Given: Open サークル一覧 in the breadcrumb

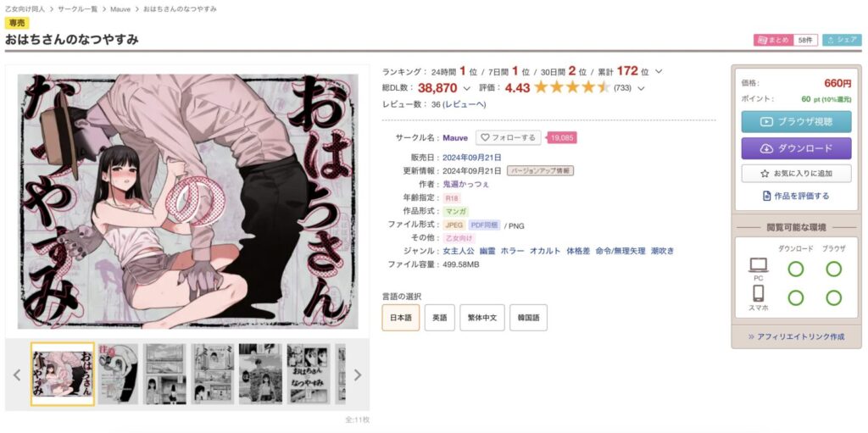Looking at the screenshot, I should 79,9.
